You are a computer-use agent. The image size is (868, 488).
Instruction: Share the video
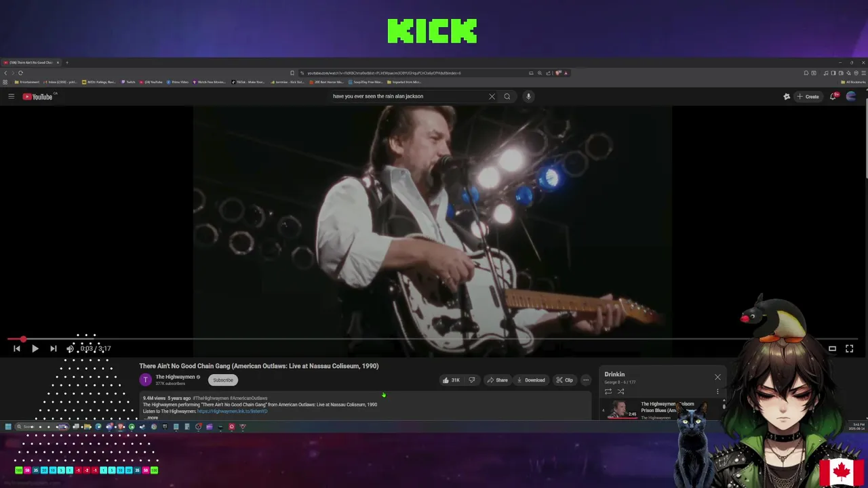(497, 380)
